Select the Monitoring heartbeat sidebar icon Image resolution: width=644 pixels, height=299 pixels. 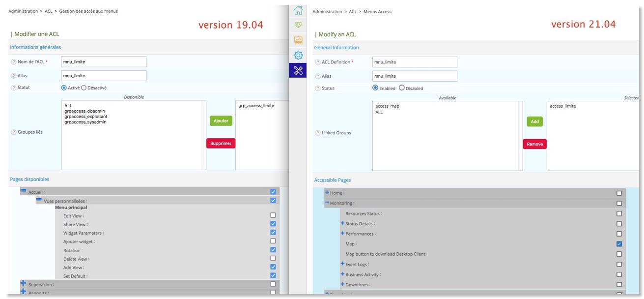[x=299, y=24]
